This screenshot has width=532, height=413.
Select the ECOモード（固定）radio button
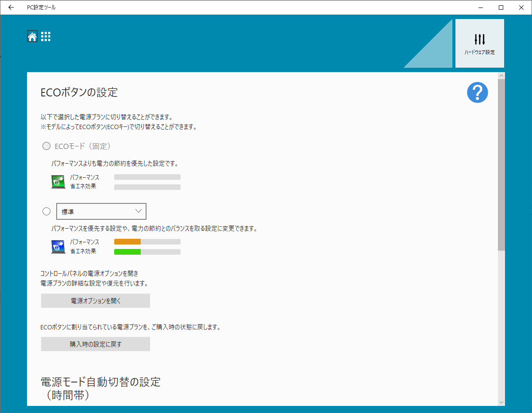tap(46, 146)
